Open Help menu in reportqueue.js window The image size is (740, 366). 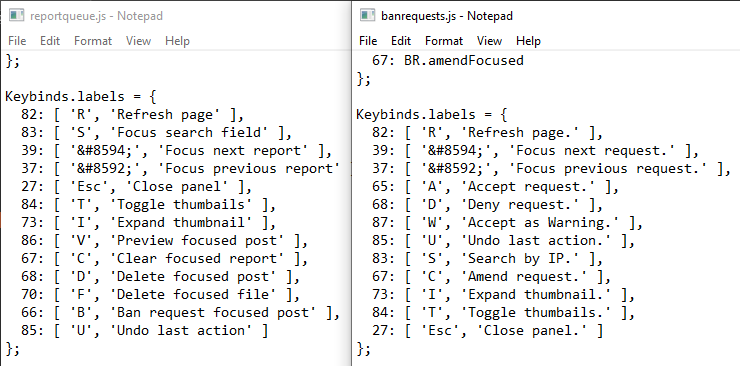(x=177, y=41)
